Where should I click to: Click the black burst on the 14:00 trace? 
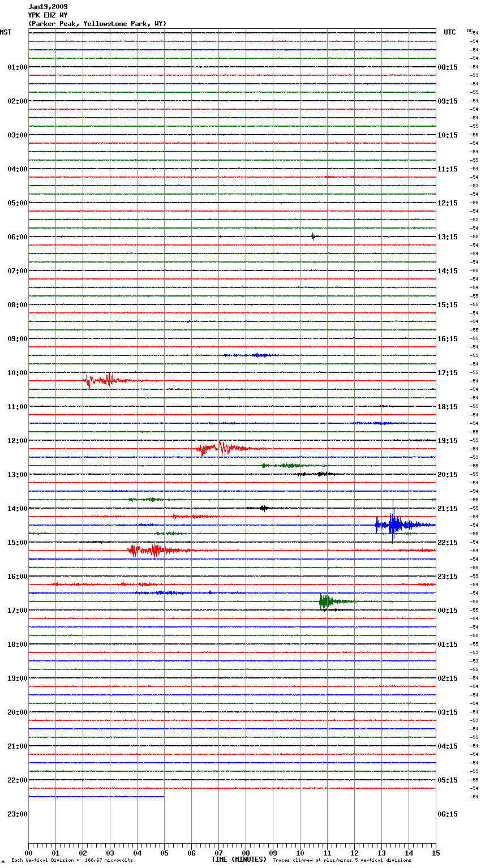coord(264,508)
